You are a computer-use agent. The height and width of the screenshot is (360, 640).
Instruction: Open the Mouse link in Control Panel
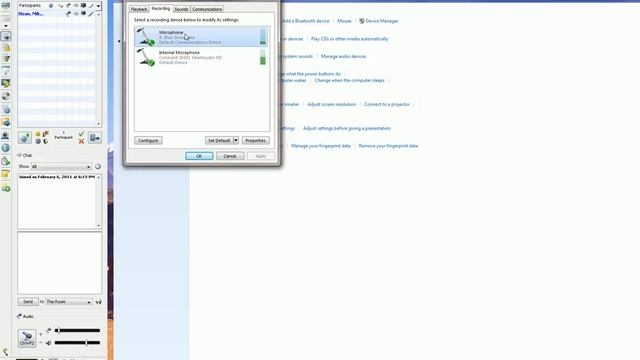tap(344, 21)
